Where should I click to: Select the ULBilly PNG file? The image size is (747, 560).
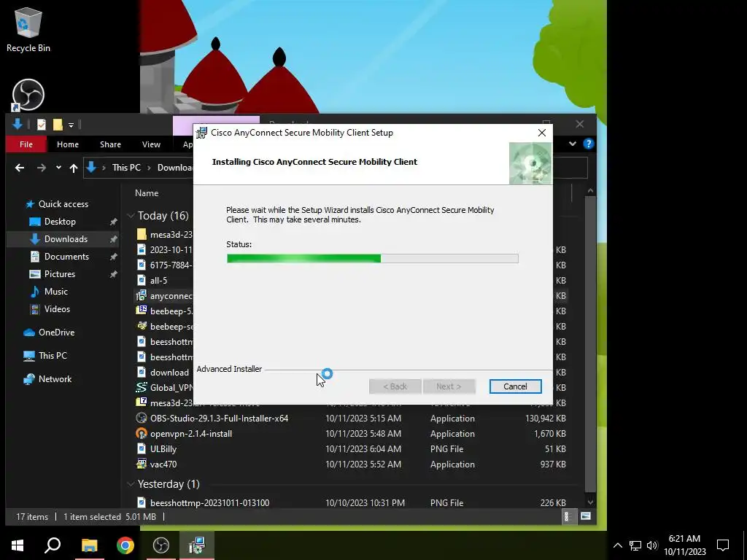163,449
